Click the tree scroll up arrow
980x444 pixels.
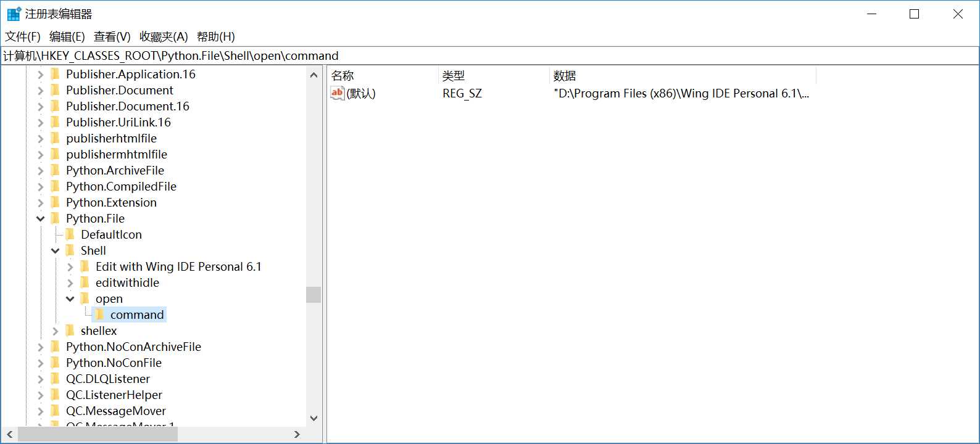pyautogui.click(x=314, y=75)
